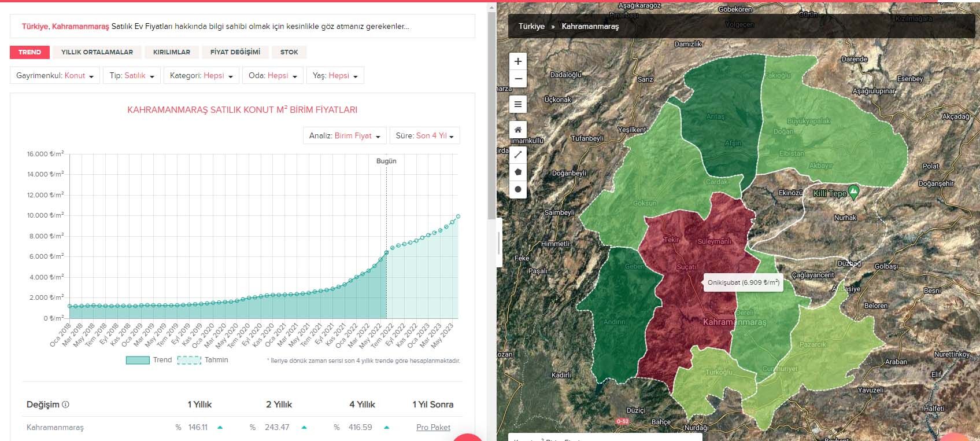Image resolution: width=980 pixels, height=441 pixels.
Task: Zoom in on the map
Action: (517, 61)
